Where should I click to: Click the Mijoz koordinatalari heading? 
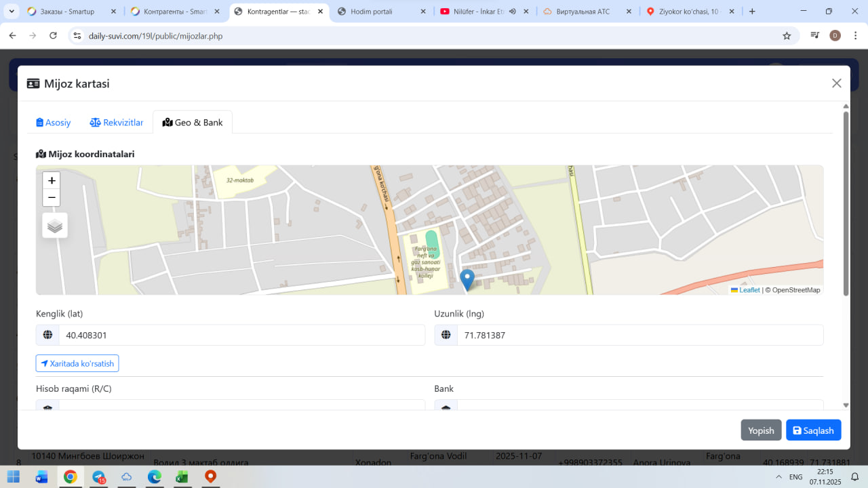(x=85, y=154)
